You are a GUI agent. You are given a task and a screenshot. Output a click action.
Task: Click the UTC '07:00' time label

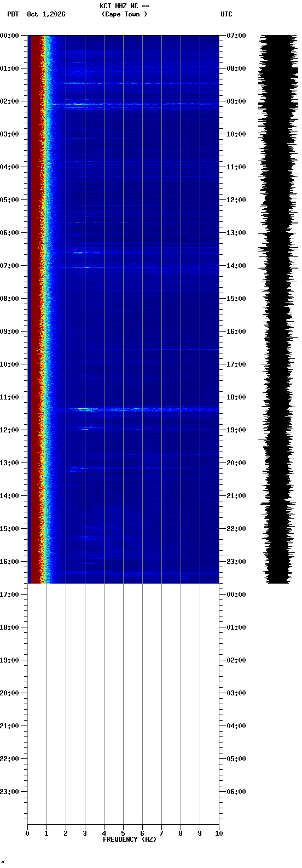[x=236, y=36]
